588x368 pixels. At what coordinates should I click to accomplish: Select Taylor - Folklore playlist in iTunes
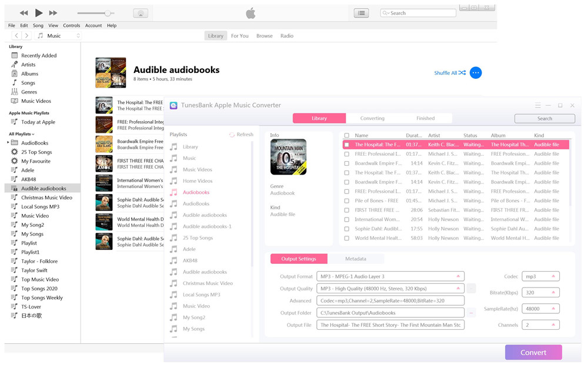pos(39,261)
